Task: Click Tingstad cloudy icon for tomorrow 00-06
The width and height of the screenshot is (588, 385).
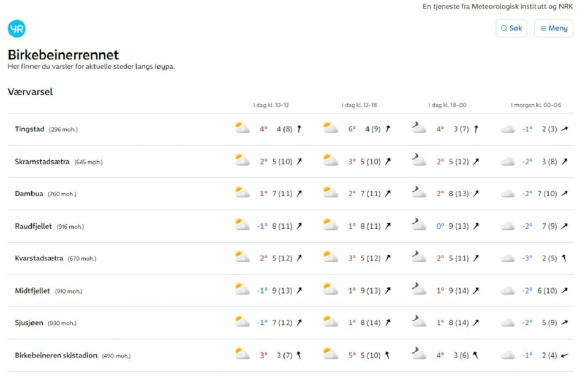Action: pyautogui.click(x=508, y=129)
